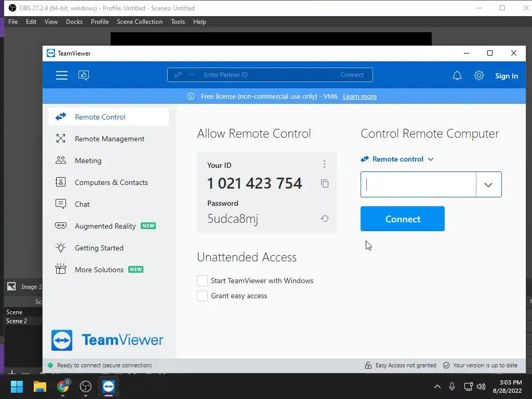
Task: Focus the partner ID input field
Action: [418, 184]
